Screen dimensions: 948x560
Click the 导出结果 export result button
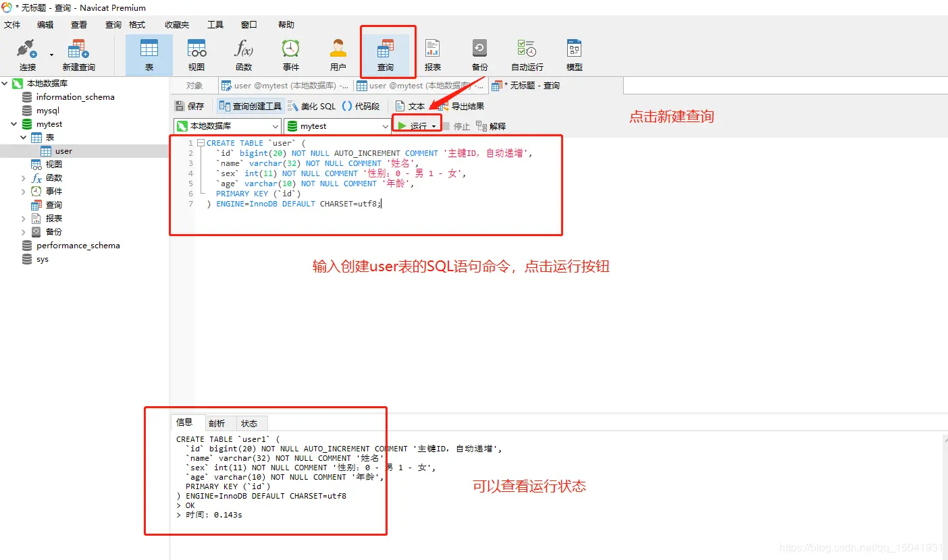click(x=461, y=106)
